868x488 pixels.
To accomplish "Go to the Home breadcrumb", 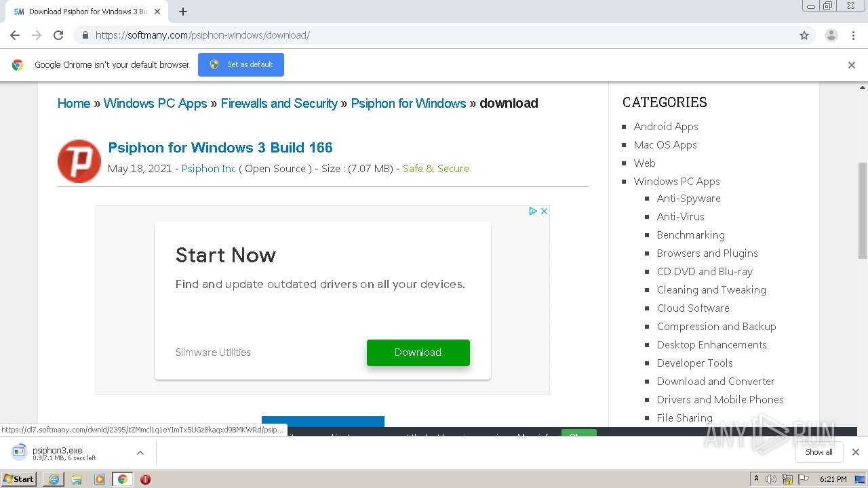I will pos(74,103).
